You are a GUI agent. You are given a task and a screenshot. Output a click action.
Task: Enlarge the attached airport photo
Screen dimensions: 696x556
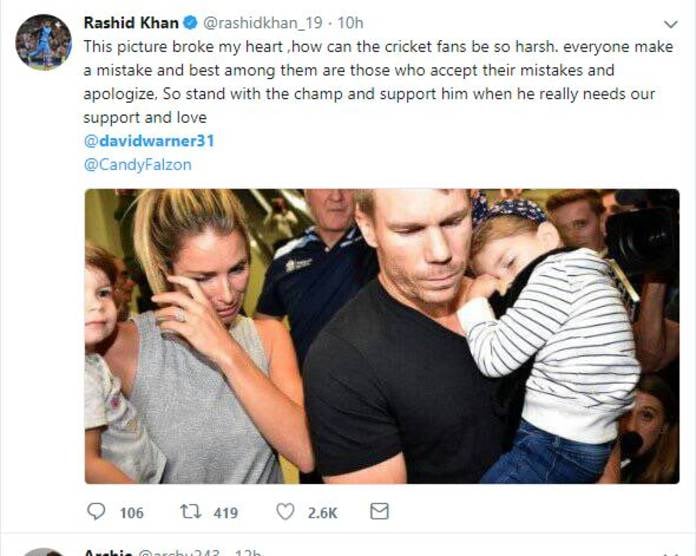381,336
